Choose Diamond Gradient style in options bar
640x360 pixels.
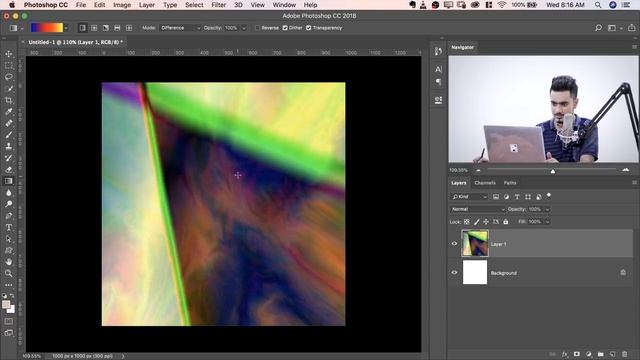pyautogui.click(x=129, y=28)
